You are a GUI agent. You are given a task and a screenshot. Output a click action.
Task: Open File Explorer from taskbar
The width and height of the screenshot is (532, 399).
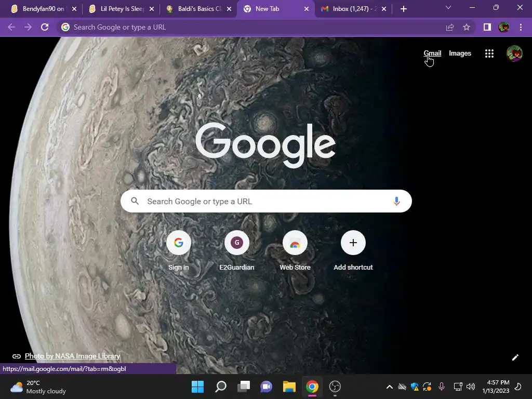click(x=289, y=387)
